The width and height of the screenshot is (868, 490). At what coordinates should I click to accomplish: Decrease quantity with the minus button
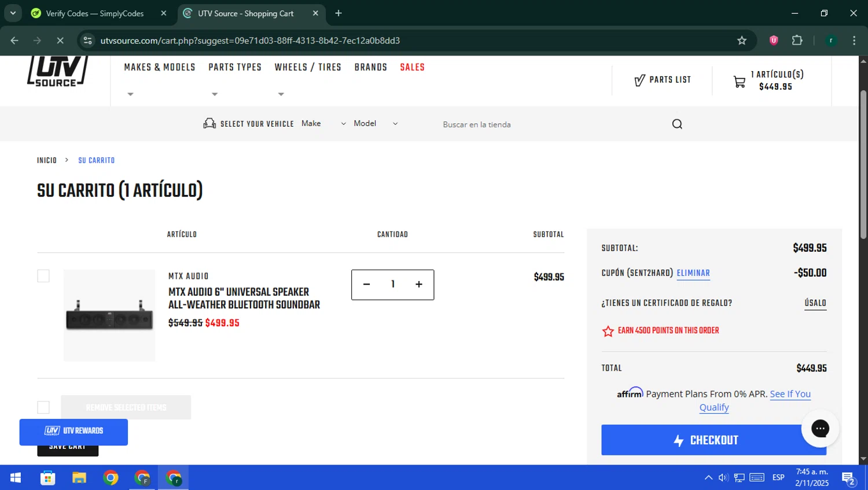click(x=366, y=284)
